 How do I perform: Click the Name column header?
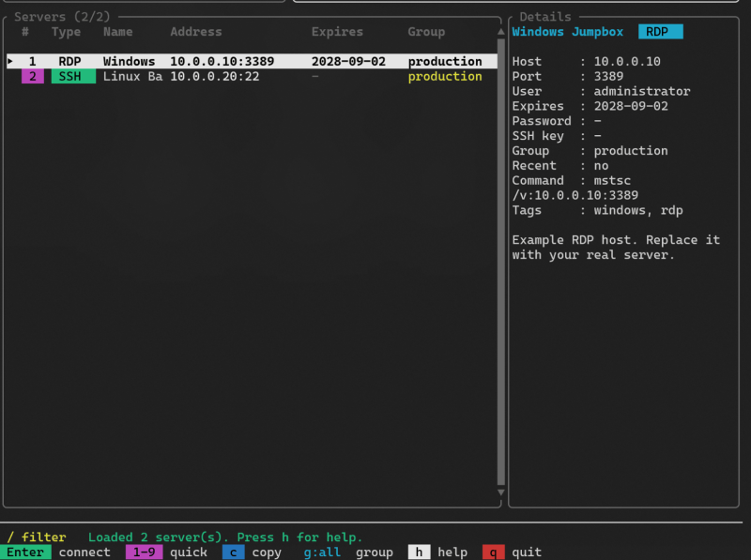tap(118, 32)
